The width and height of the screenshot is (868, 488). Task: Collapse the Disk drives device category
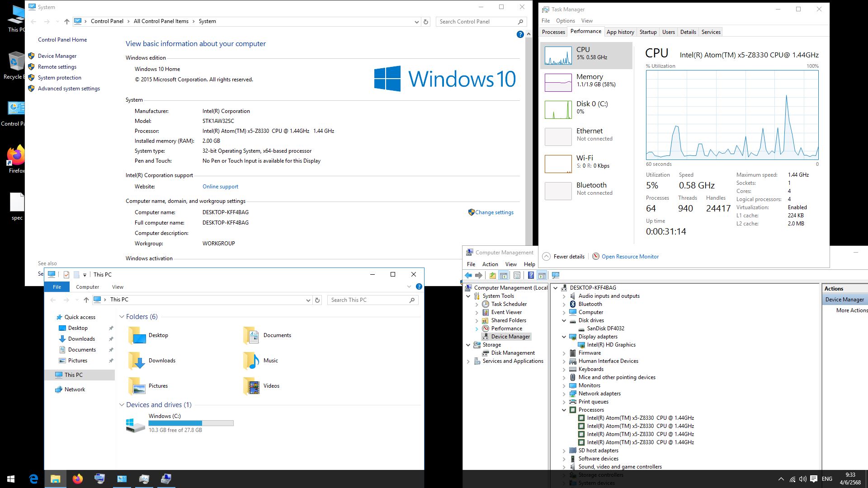pyautogui.click(x=564, y=320)
